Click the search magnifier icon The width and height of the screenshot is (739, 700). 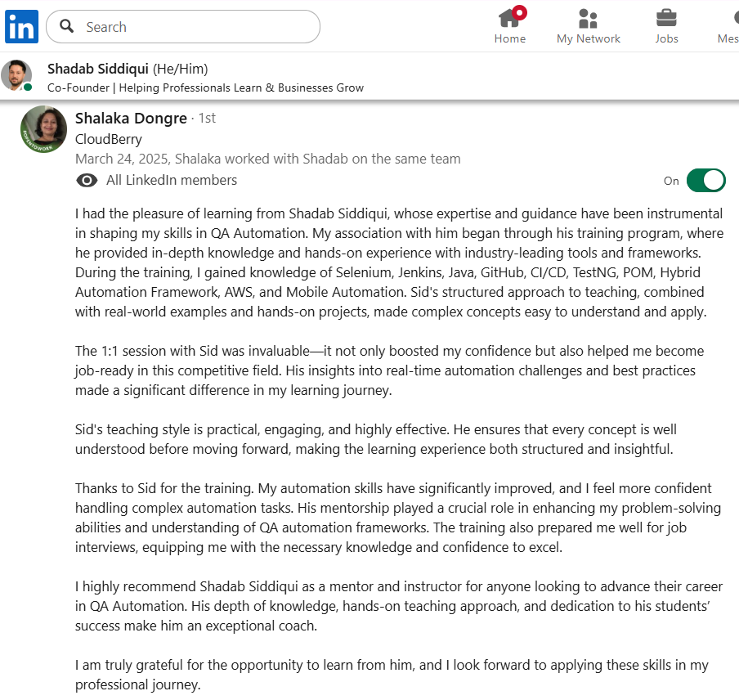click(67, 27)
